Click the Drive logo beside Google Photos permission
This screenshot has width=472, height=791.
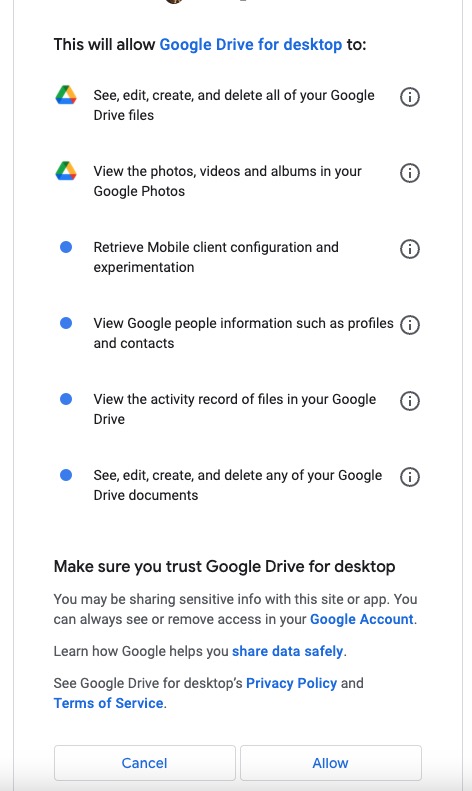(x=66, y=171)
